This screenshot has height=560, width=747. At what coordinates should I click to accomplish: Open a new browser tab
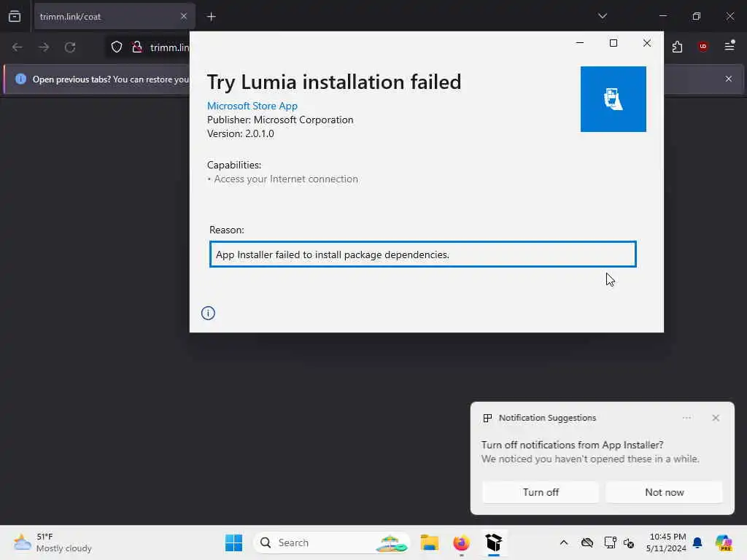point(212,17)
